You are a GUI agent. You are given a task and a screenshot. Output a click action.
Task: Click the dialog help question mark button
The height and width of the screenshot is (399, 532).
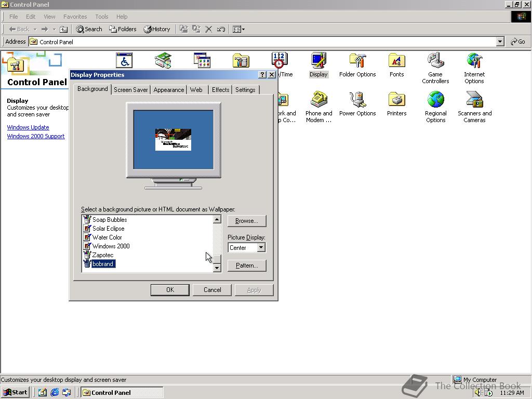click(262, 75)
